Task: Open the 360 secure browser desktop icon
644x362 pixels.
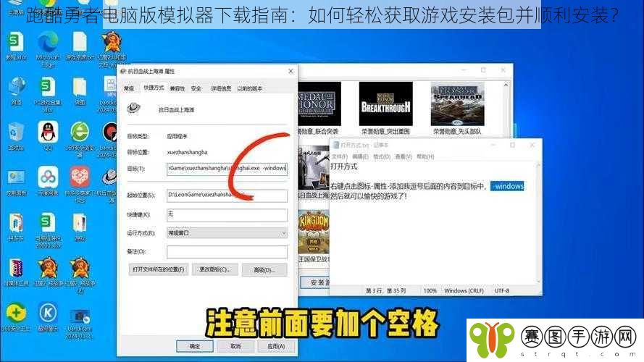Action: (80, 132)
